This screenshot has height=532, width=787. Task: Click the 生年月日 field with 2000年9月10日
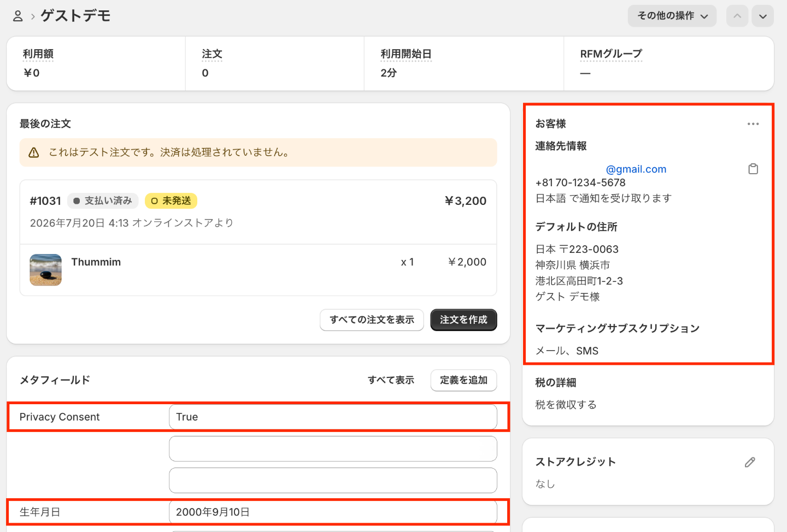click(333, 512)
